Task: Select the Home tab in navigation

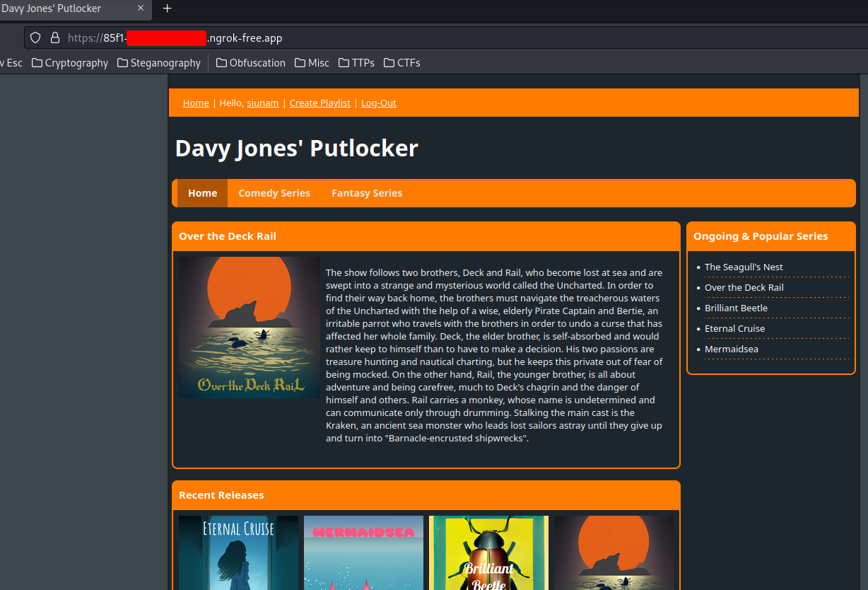Action: [202, 193]
